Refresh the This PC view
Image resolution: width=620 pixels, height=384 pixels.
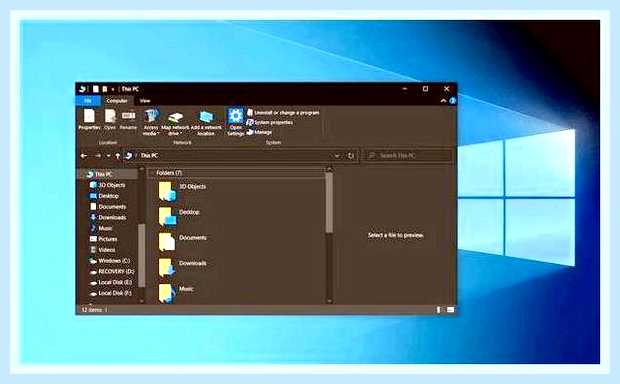(x=351, y=156)
